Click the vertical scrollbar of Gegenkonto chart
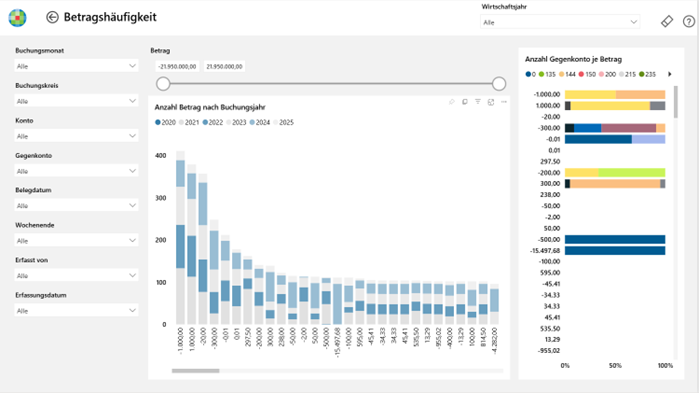Screen dimensions: 699x393 676,102
